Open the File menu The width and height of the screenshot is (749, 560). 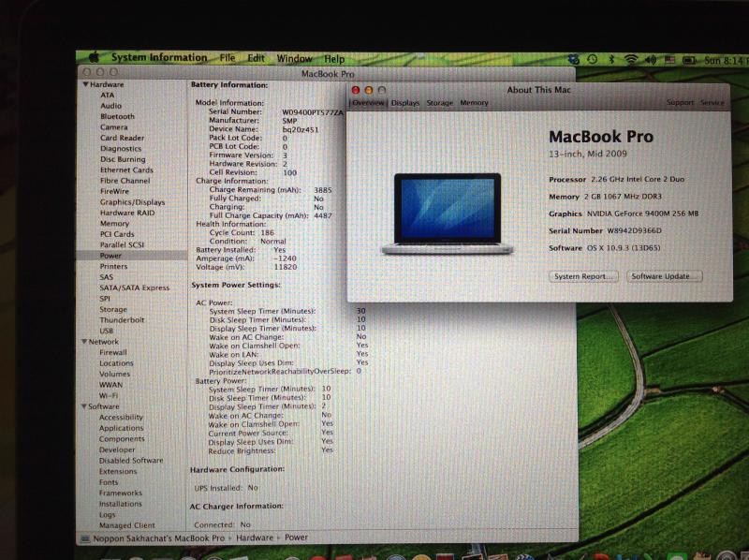click(x=228, y=58)
